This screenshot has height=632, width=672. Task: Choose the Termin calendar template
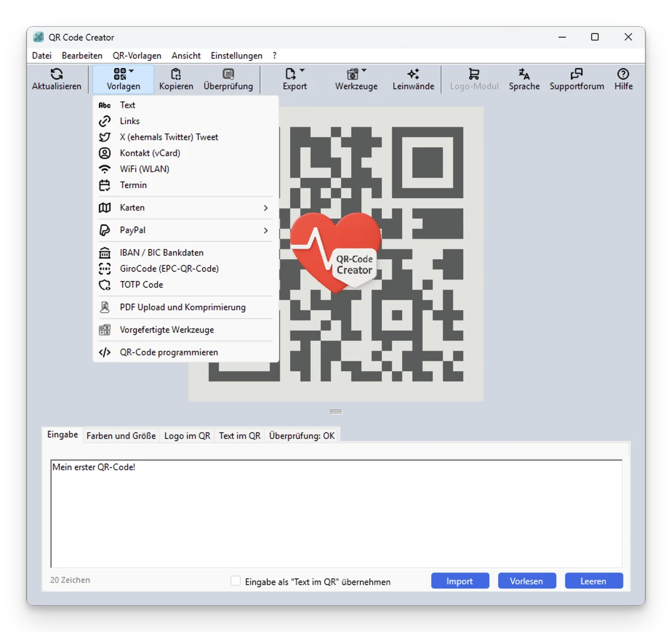click(x=185, y=185)
